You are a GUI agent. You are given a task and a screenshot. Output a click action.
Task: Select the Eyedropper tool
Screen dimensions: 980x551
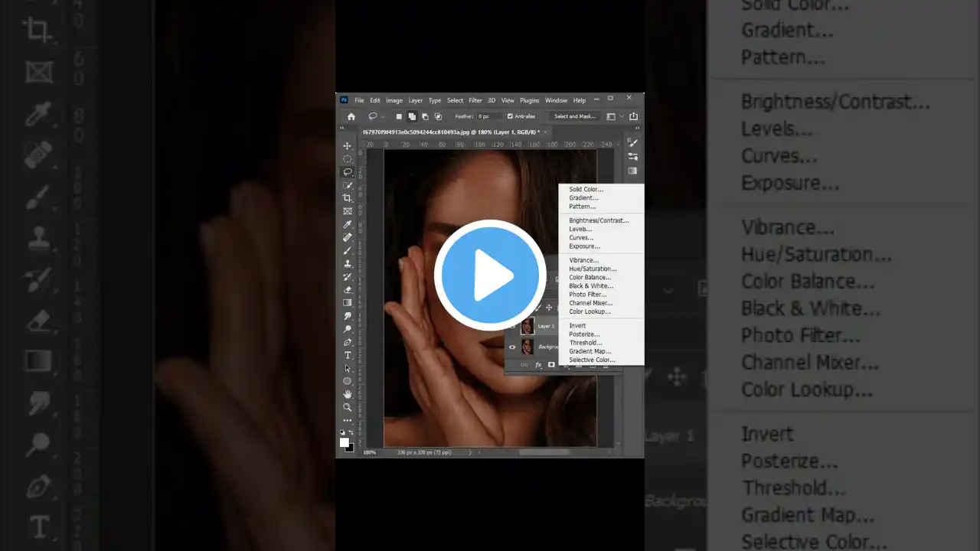point(347,224)
